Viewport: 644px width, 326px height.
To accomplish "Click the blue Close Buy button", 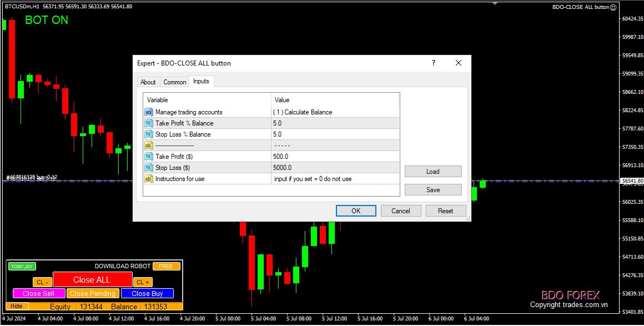I will coord(147,293).
